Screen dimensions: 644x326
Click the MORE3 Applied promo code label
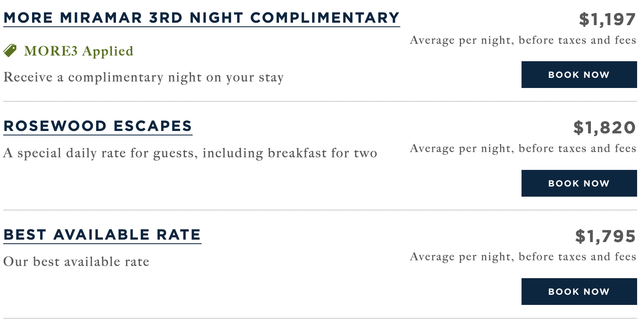point(79,51)
